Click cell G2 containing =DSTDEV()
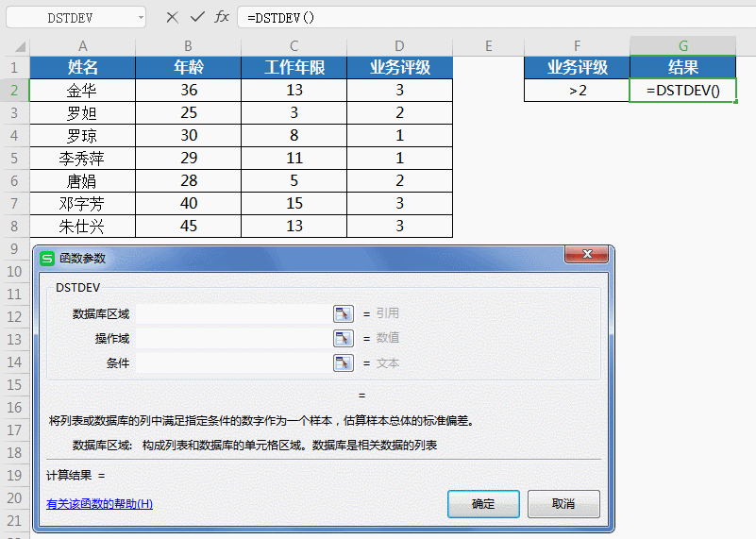 [682, 91]
